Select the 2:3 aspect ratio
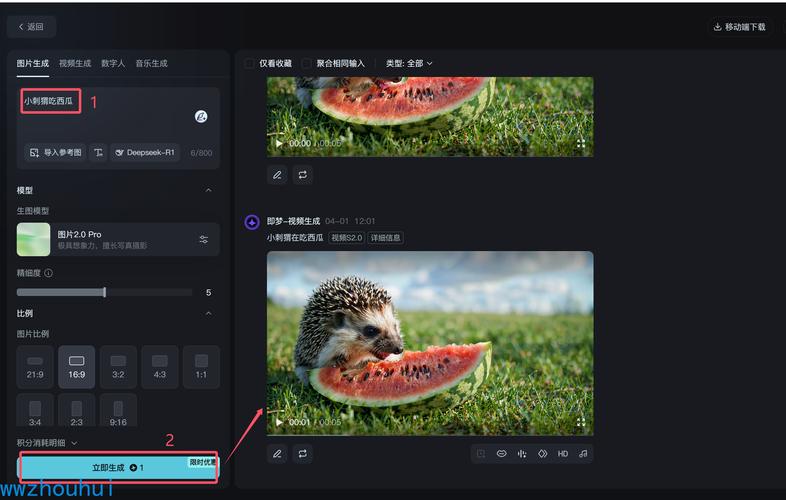The height and width of the screenshot is (500, 786). pos(77,411)
